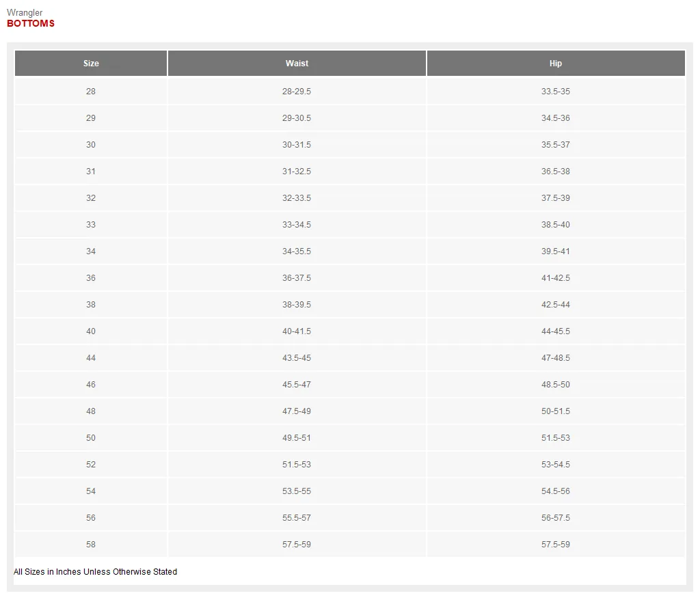Click the red BOTTOMS heading
This screenshot has height=602, width=700.
[31, 24]
